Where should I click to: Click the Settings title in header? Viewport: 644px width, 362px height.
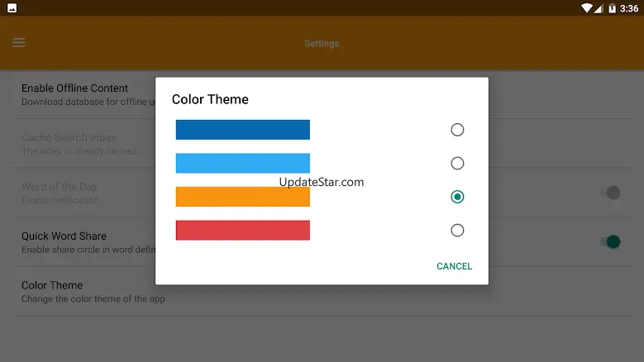tap(322, 44)
